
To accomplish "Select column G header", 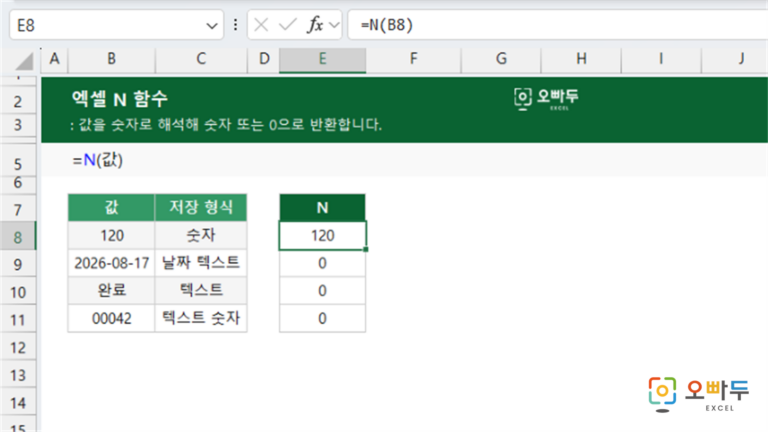I will [x=501, y=59].
